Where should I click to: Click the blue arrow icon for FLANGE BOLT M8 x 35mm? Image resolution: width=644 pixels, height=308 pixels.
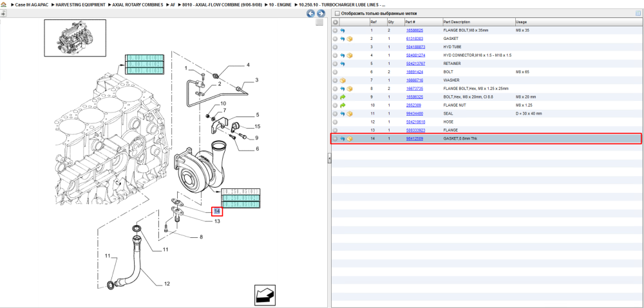pyautogui.click(x=343, y=30)
